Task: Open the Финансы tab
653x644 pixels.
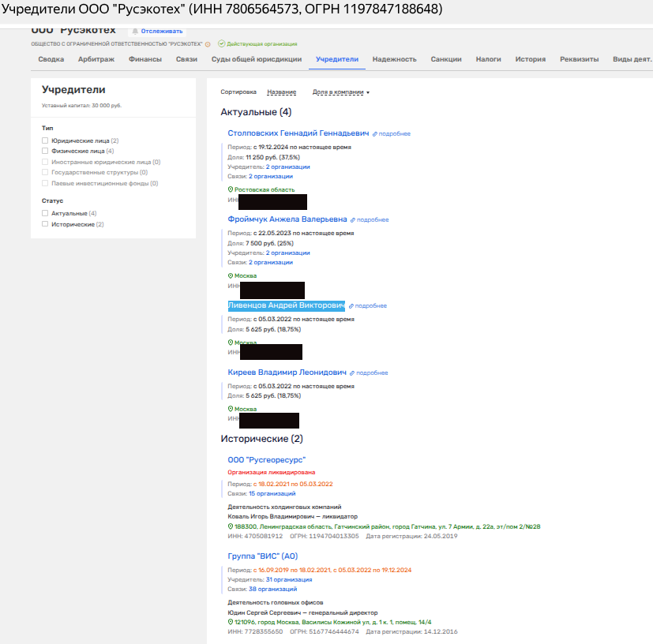Action: (145, 59)
